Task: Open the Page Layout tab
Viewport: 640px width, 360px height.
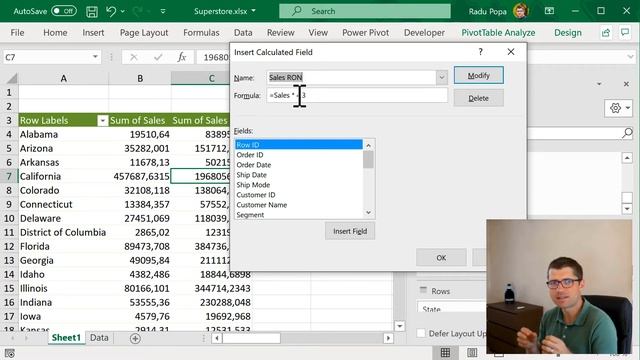Action: tap(144, 33)
